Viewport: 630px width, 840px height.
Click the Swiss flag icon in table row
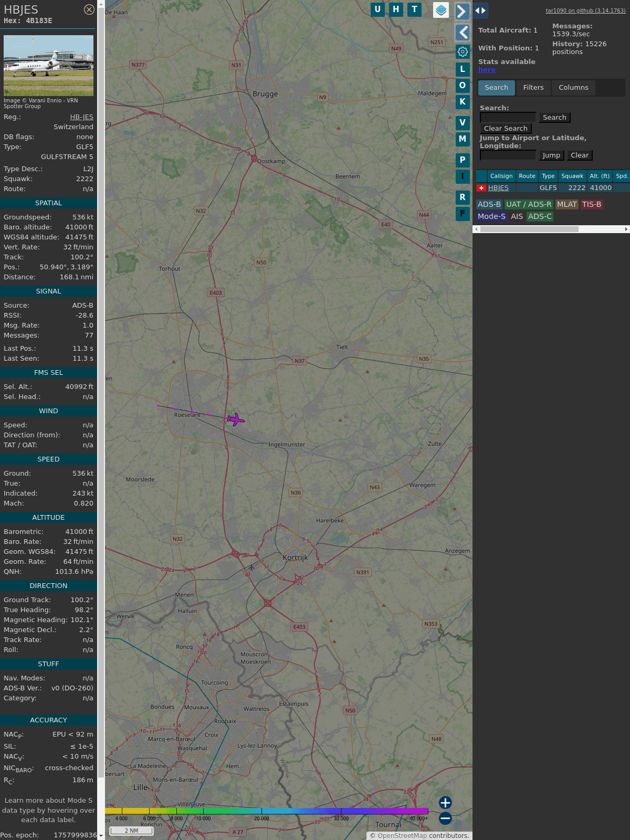click(x=481, y=188)
